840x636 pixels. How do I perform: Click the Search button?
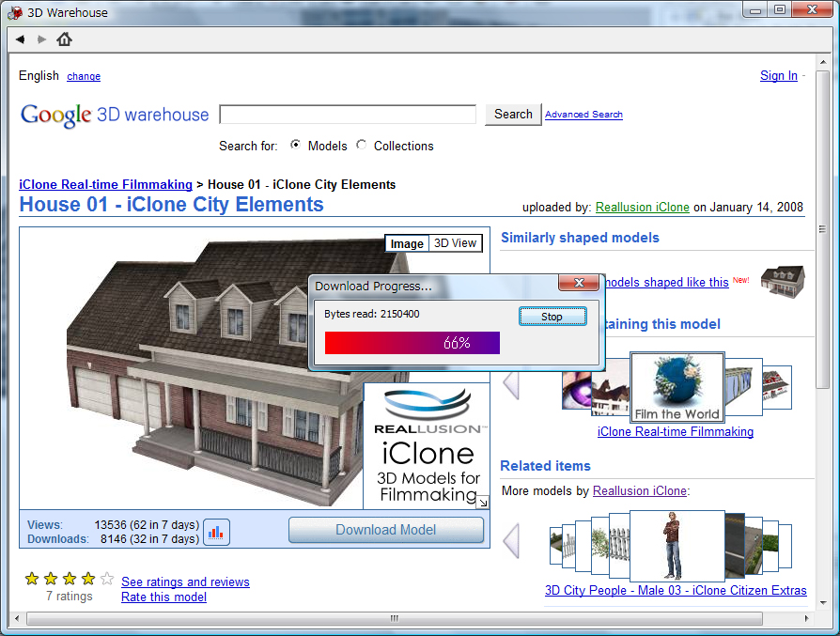click(513, 114)
